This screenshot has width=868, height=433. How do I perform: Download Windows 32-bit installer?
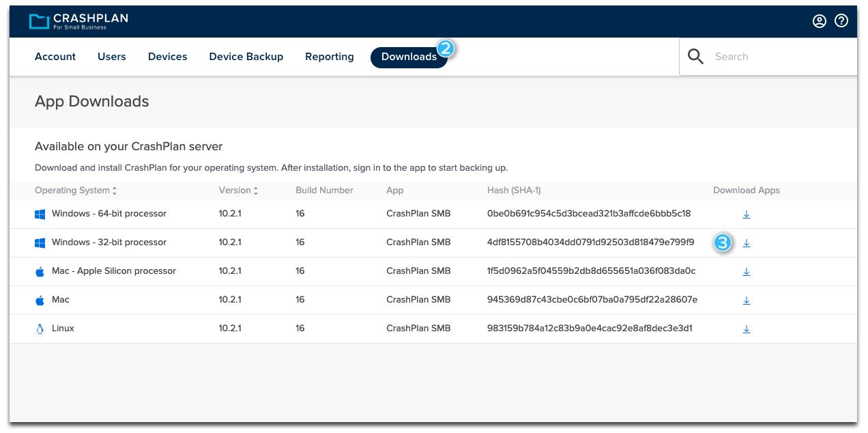coord(747,243)
